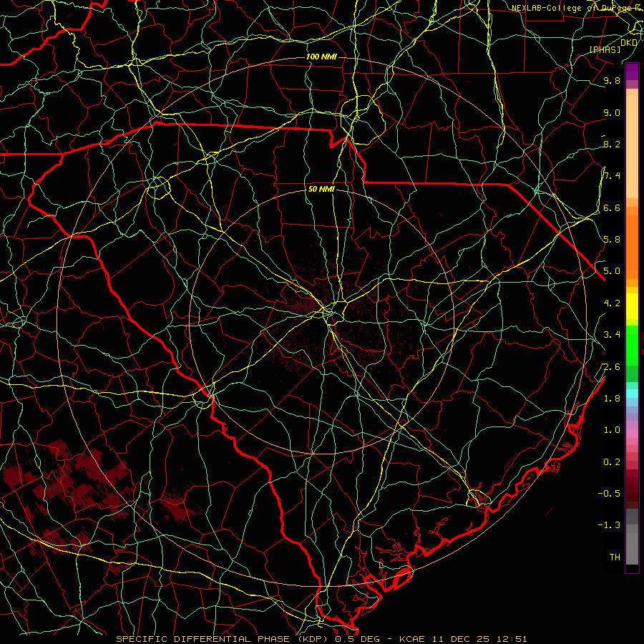644x644 pixels.
Task: Click the 9.8 value on color scale
Action: 612,80
